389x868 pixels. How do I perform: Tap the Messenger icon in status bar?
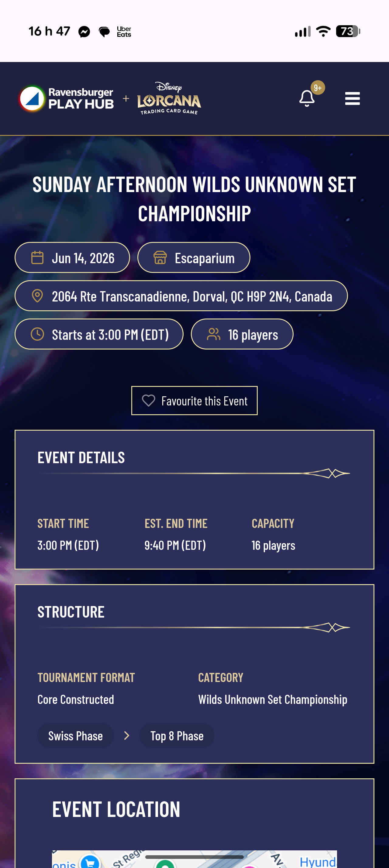[84, 32]
